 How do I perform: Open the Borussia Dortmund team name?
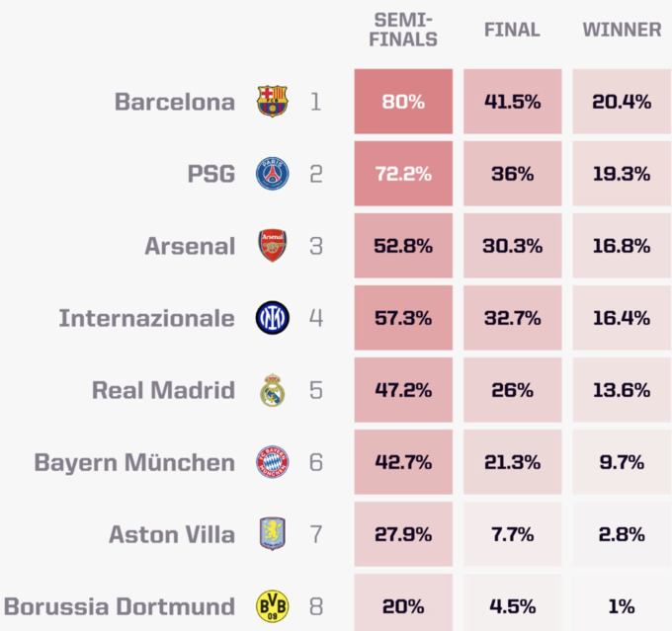point(120,605)
